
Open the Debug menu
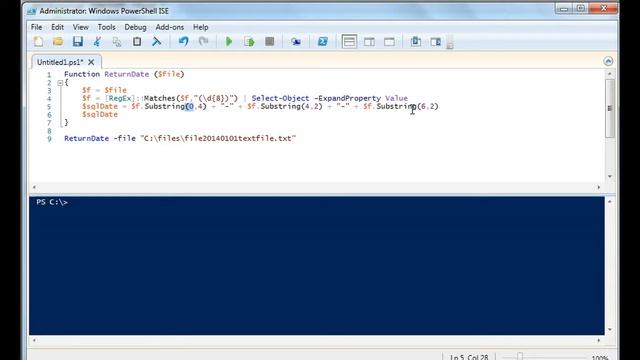[135, 27]
